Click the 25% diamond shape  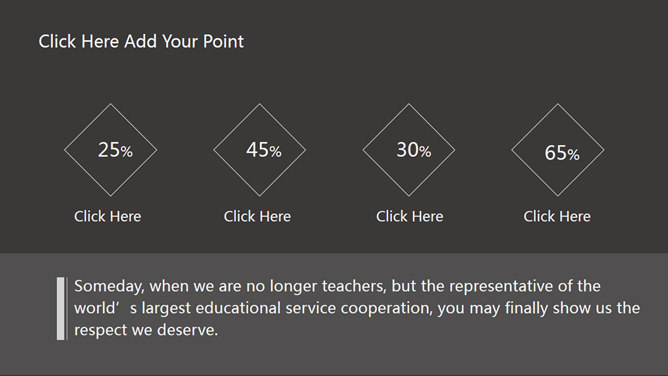111,150
